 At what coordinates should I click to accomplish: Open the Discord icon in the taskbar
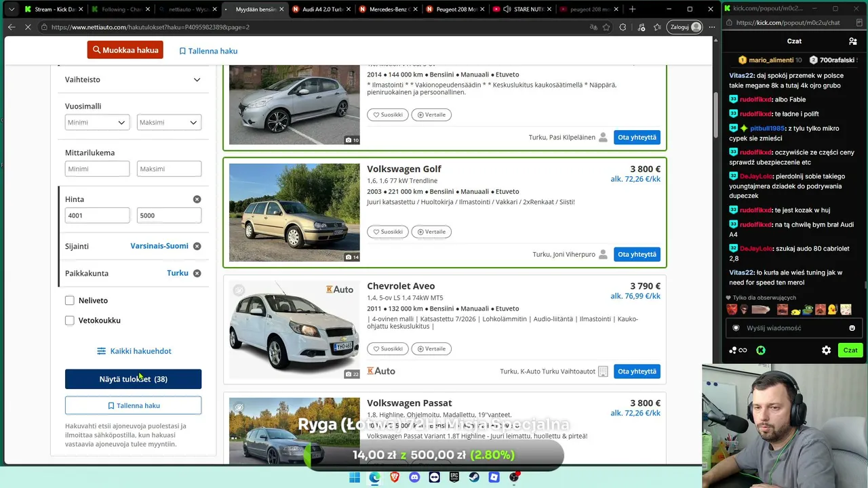pyautogui.click(x=414, y=477)
